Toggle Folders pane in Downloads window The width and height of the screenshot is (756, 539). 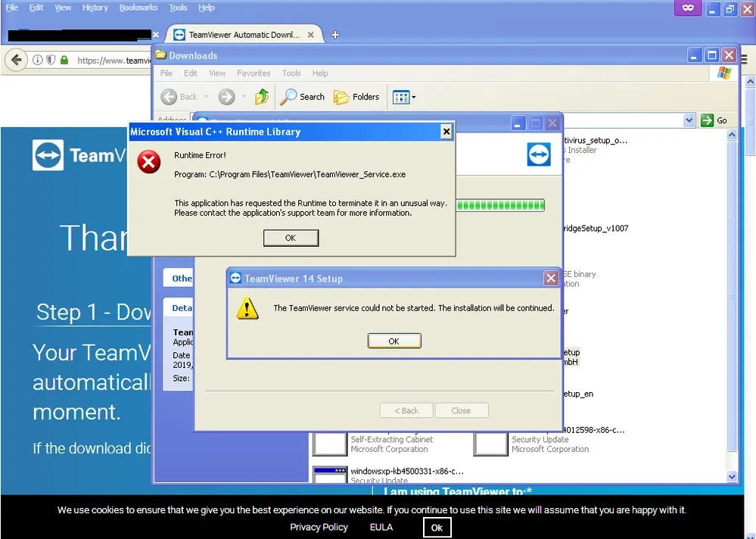(x=356, y=97)
